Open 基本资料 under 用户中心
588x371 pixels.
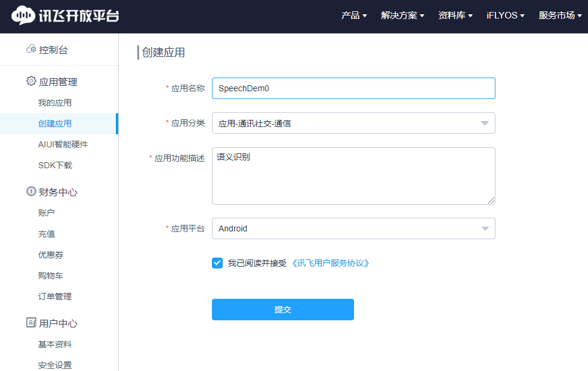click(x=55, y=344)
